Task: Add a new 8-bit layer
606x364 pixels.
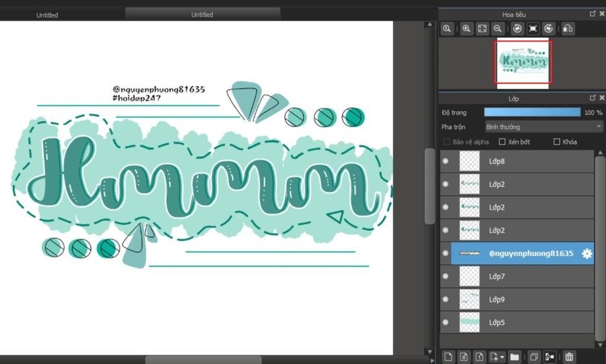Action: [464, 357]
